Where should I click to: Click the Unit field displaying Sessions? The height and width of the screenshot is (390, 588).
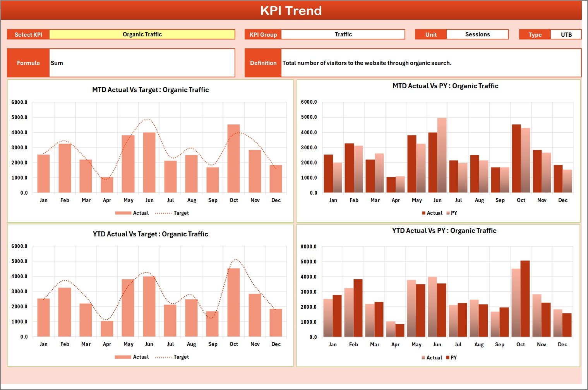[477, 34]
